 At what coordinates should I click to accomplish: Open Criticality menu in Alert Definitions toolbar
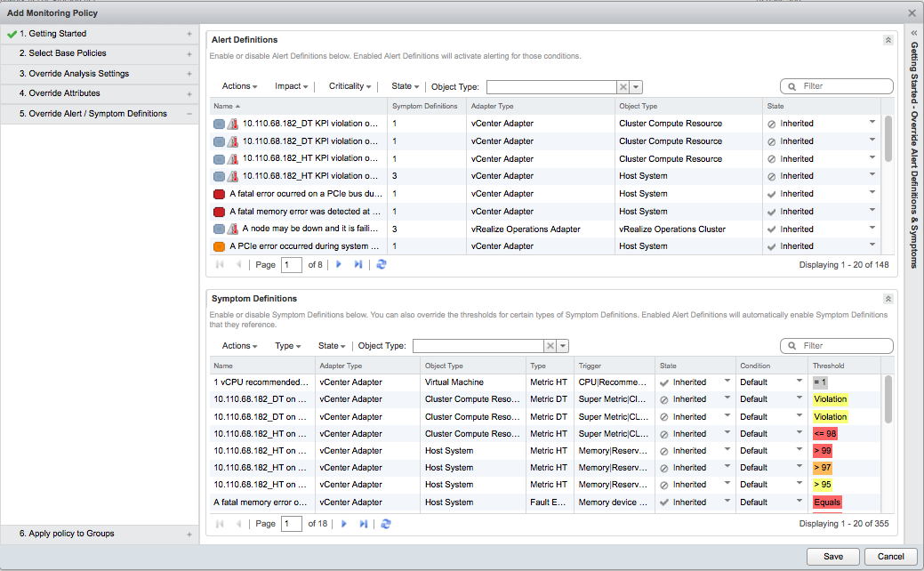pos(350,86)
